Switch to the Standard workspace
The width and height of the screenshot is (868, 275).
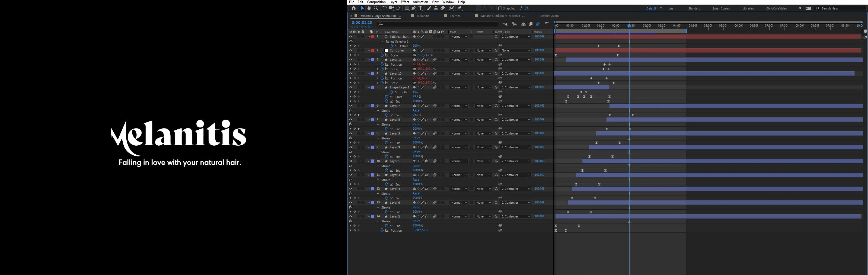point(694,8)
